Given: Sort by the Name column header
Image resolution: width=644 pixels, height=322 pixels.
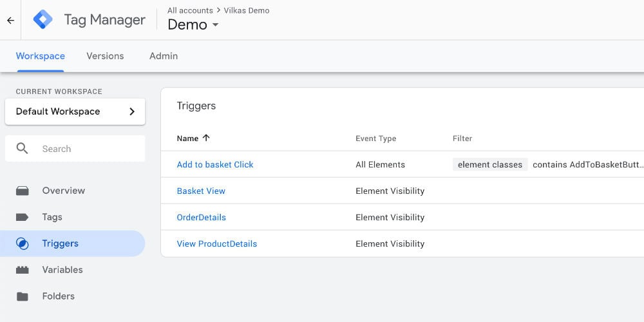Looking at the screenshot, I should 187,138.
